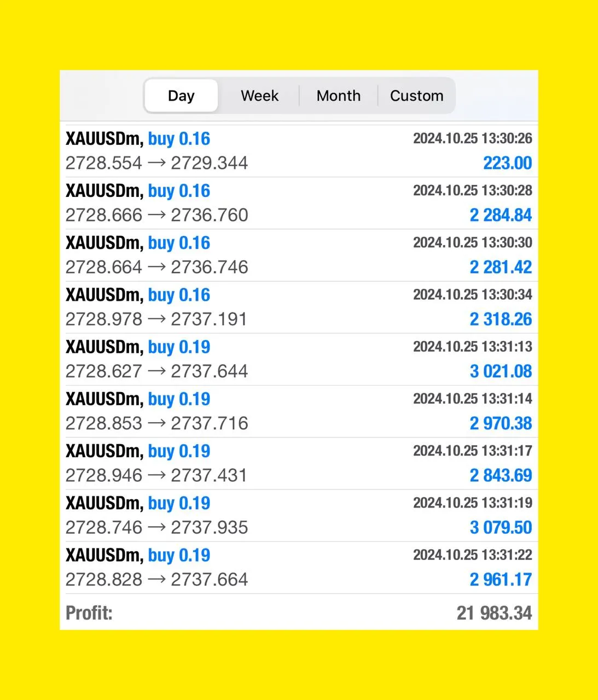
Task: Open the Custom period tab
Action: pos(416,96)
